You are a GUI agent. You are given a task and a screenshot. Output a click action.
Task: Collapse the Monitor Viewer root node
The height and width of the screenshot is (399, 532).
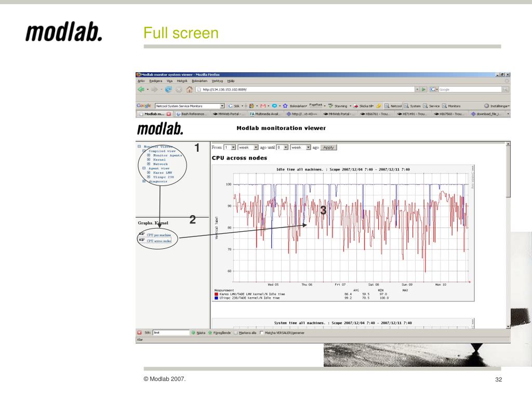coord(139,147)
